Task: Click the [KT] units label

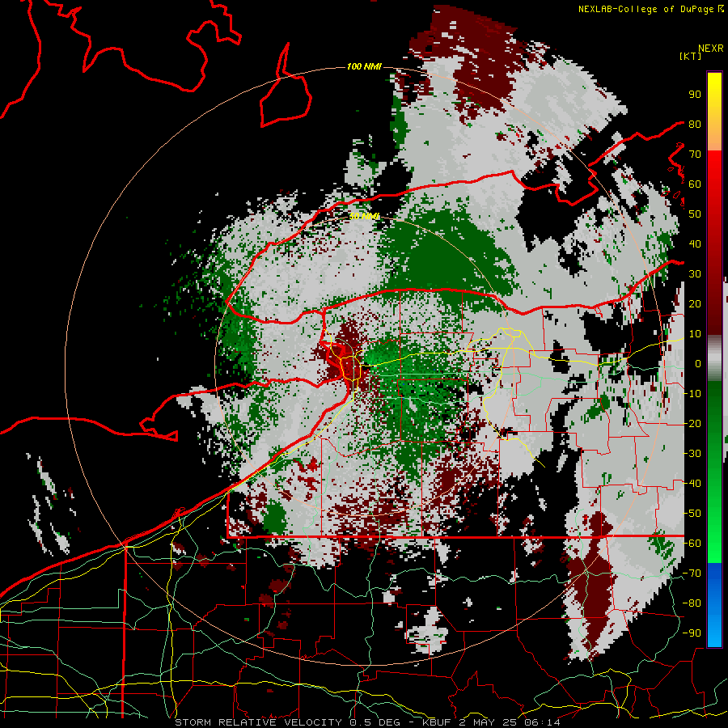Action: tap(690, 56)
